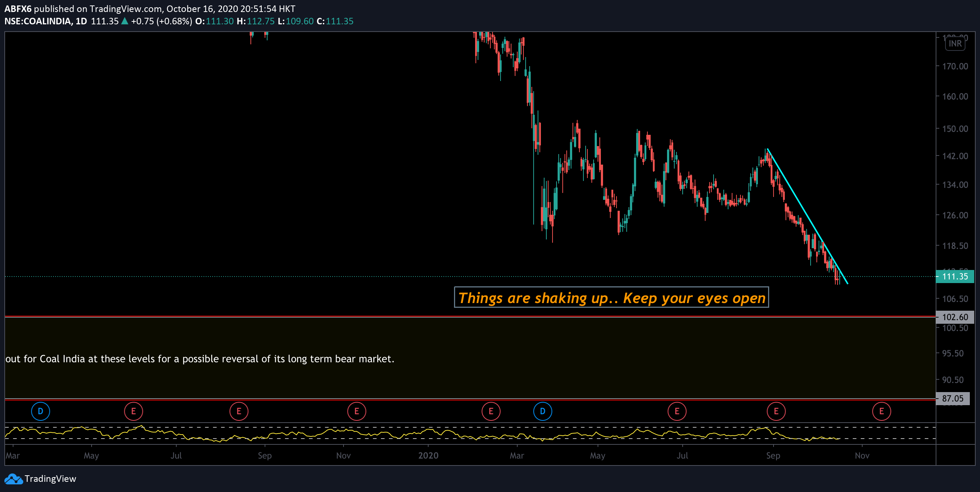Click the INR currency badge on price axis
Viewport: 980px width, 492px height.
[x=955, y=43]
